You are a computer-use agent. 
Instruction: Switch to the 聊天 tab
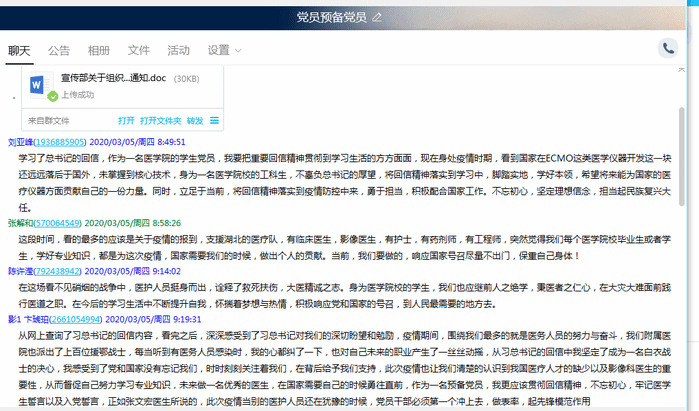coord(19,50)
